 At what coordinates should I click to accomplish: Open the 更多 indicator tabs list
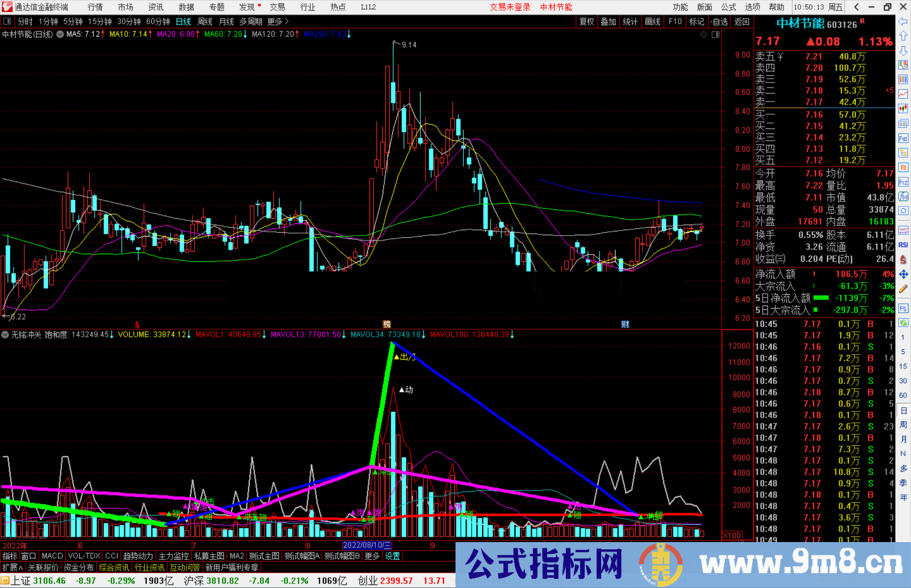[372, 556]
